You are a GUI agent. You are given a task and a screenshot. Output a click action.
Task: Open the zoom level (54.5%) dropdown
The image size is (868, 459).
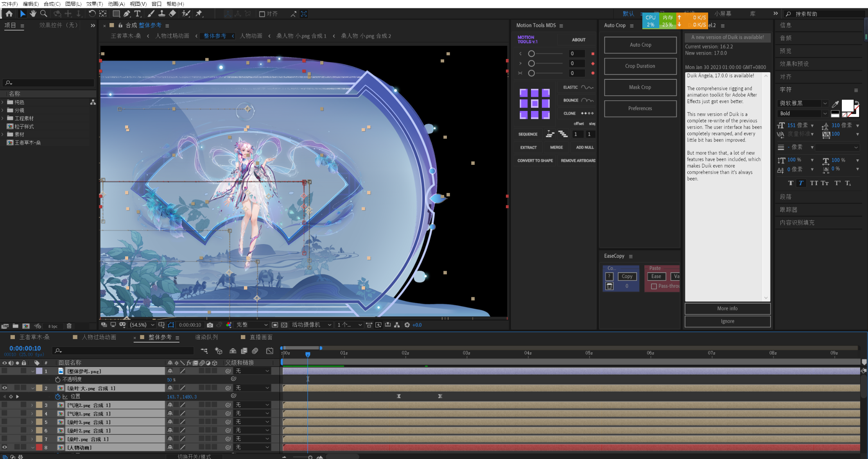coord(142,325)
